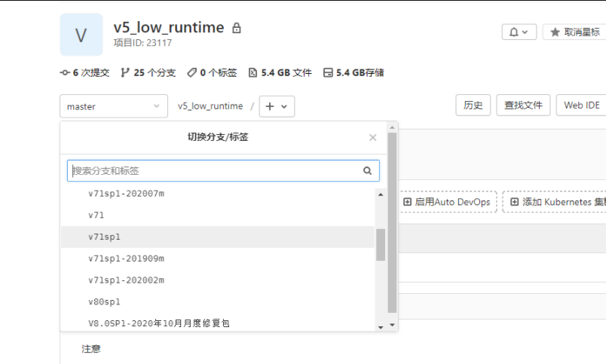This screenshot has height=364, width=606.
Task: Click the lock visibility icon beside project name
Action: (x=237, y=28)
